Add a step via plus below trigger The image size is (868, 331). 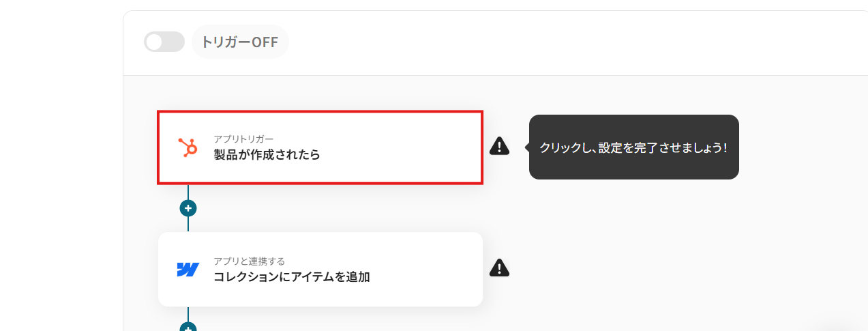[188, 208]
